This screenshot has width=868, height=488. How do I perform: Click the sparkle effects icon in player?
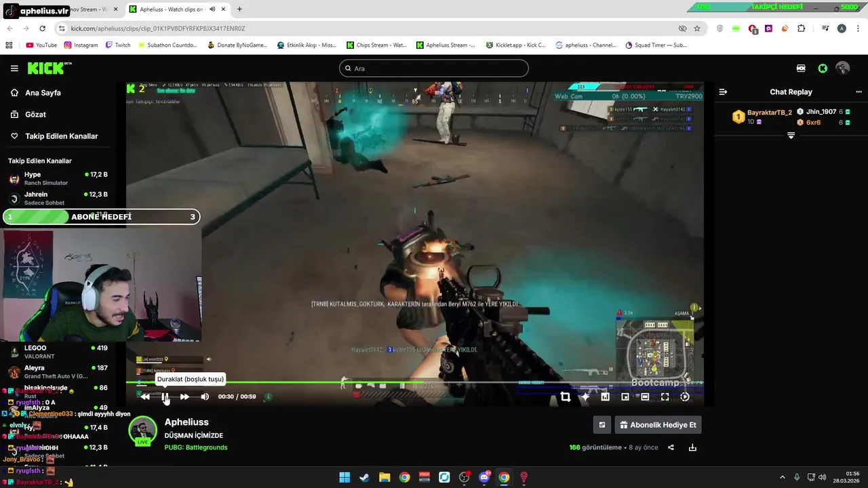point(585,397)
